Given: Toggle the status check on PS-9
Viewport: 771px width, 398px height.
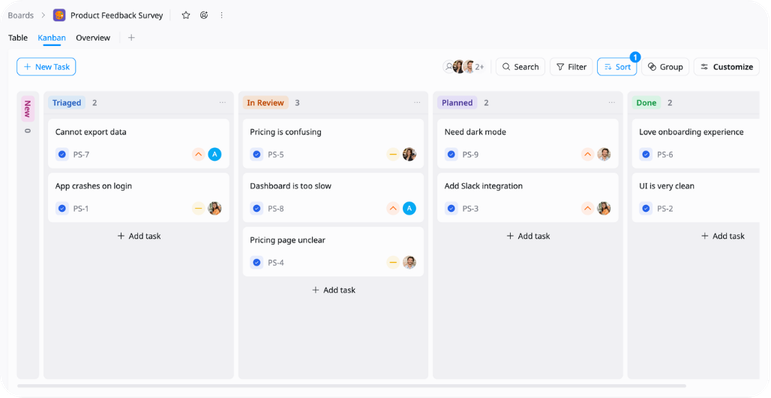Looking at the screenshot, I should (x=451, y=154).
